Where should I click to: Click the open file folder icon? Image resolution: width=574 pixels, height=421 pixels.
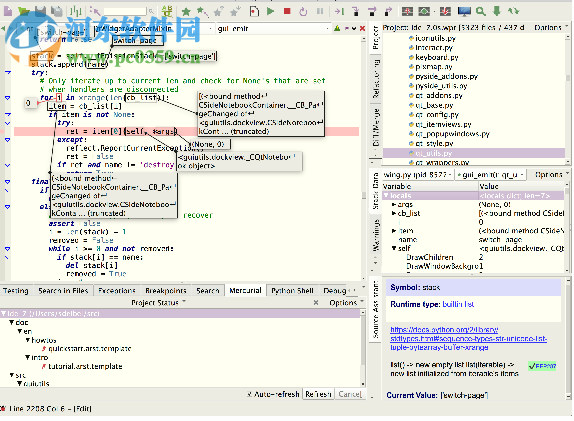[x=24, y=11]
